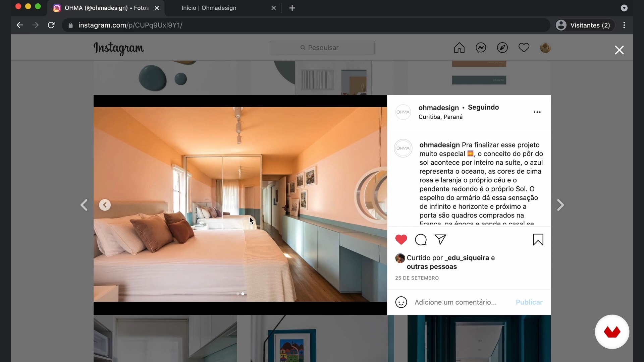644x362 pixels.
Task: Open Messenger direct messages icon
Action: click(481, 48)
